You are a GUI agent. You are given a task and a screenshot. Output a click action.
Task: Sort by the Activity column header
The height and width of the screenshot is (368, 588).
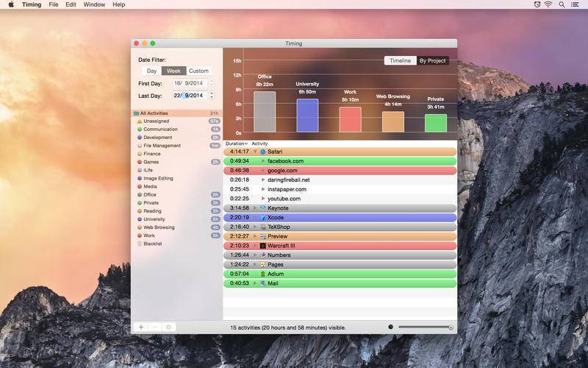pyautogui.click(x=259, y=144)
